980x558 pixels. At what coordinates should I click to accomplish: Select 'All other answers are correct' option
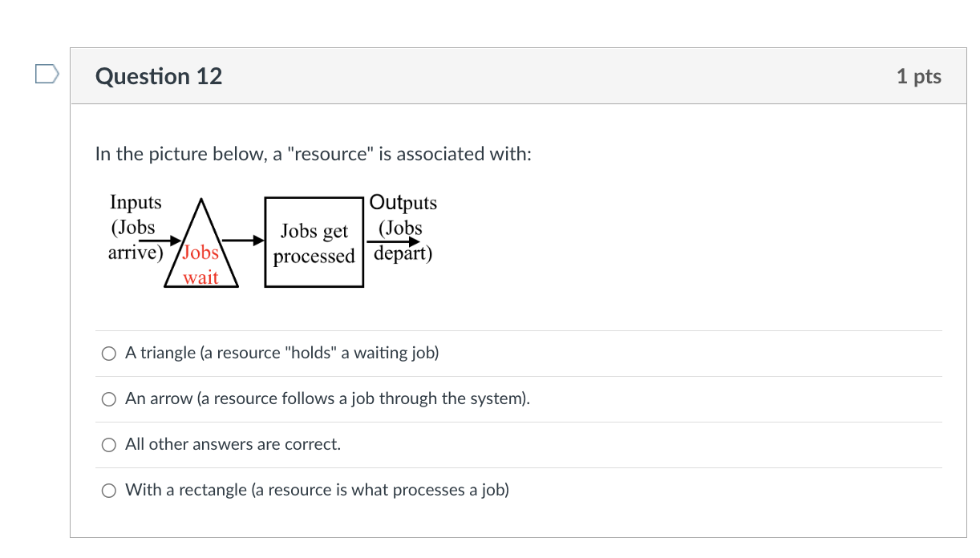coord(233,444)
